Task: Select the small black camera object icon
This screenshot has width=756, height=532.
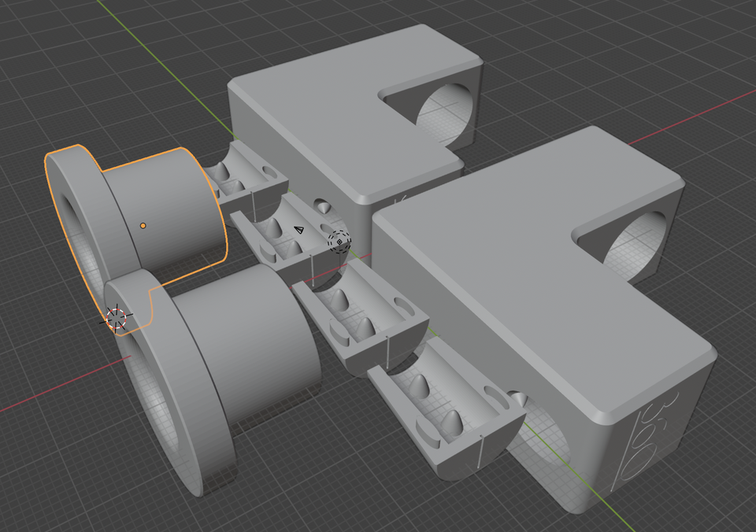Action: click(299, 230)
